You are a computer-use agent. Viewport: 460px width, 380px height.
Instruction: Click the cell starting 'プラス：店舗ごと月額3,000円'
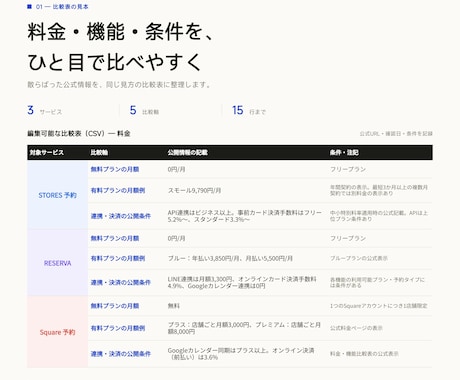click(244, 328)
